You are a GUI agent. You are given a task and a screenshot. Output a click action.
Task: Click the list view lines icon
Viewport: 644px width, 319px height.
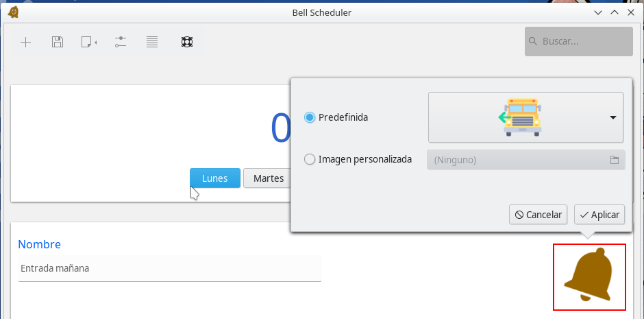coord(152,43)
